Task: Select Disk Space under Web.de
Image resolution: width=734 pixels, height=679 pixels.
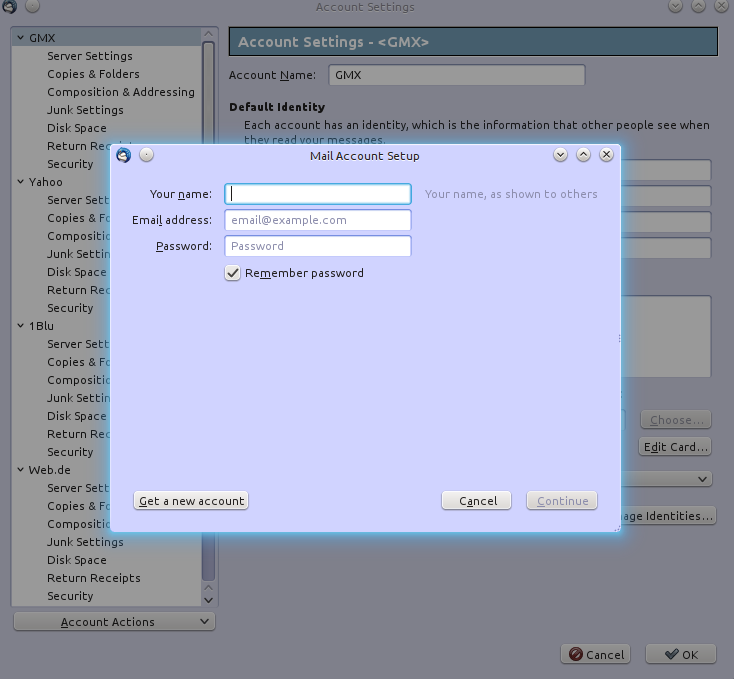Action: [77, 560]
